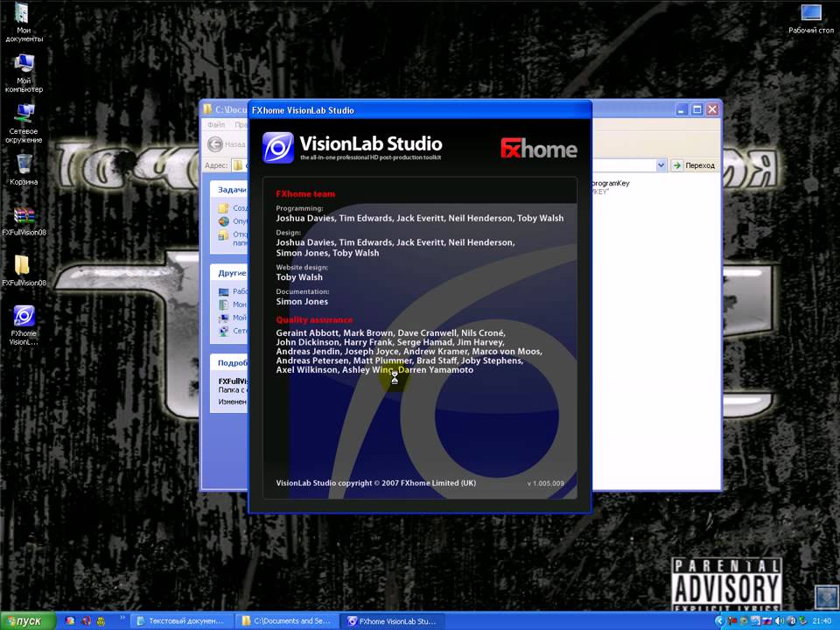
Task: Click the globe publish task icon
Action: (223, 221)
